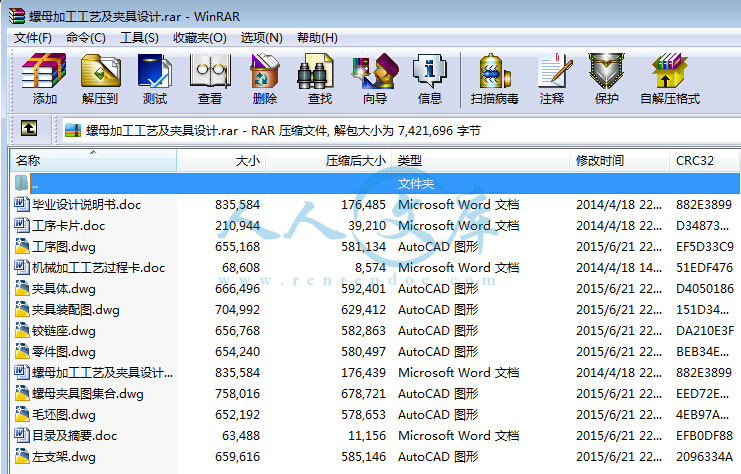Click the Delete (删除) toolbar icon
This screenshot has height=474, width=741.
click(x=265, y=71)
